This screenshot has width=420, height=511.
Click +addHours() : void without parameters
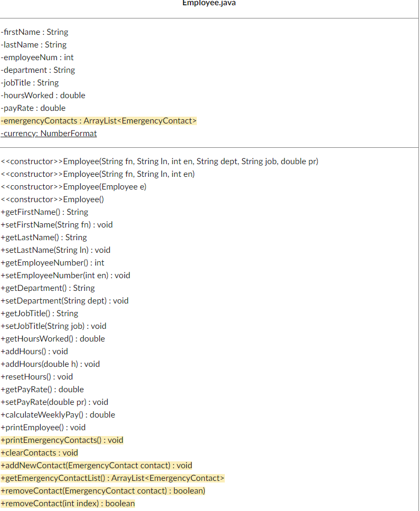pyautogui.click(x=34, y=352)
